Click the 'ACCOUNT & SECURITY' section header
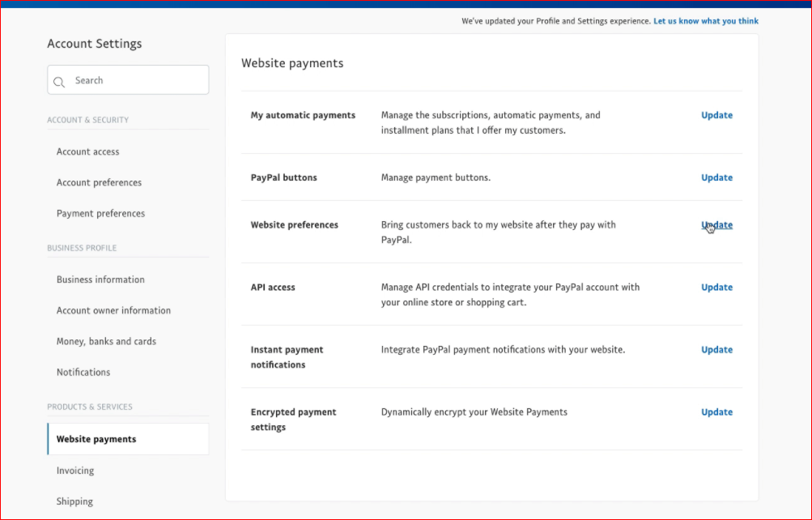 tap(88, 120)
